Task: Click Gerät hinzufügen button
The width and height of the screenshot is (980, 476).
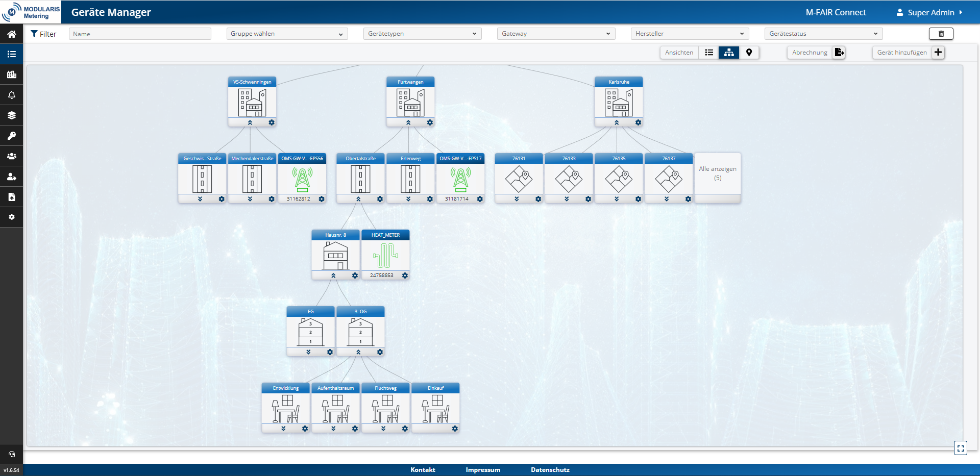Action: (909, 53)
